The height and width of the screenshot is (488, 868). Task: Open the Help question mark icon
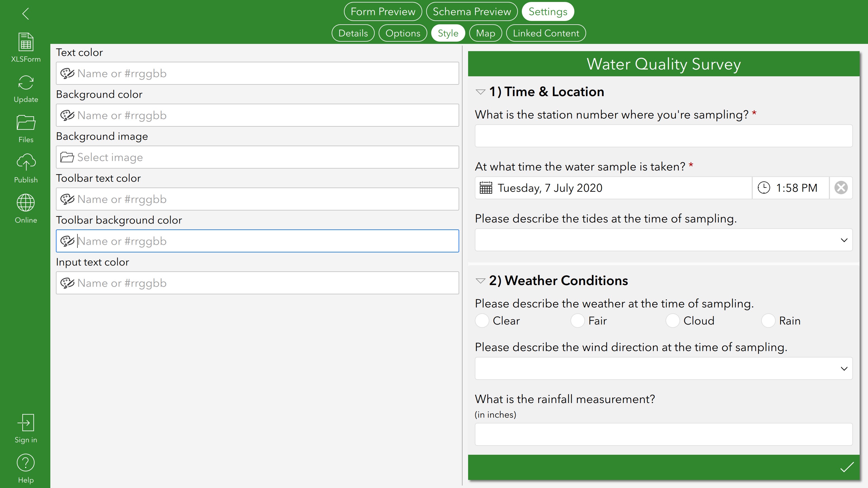click(x=26, y=463)
